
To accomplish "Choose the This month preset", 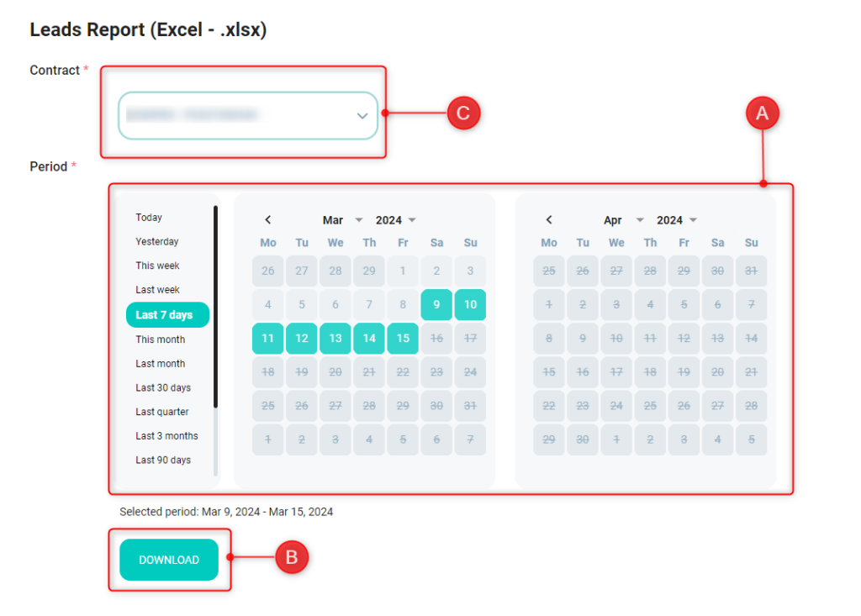I will [161, 340].
